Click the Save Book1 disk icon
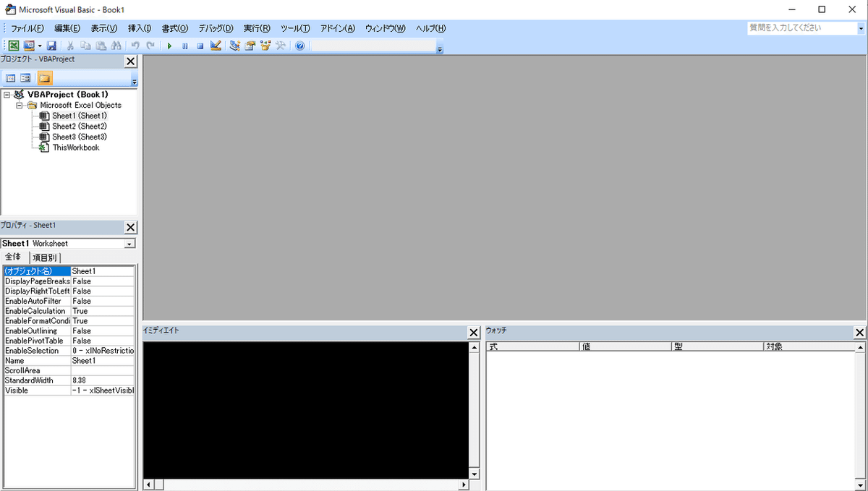 tap(51, 46)
